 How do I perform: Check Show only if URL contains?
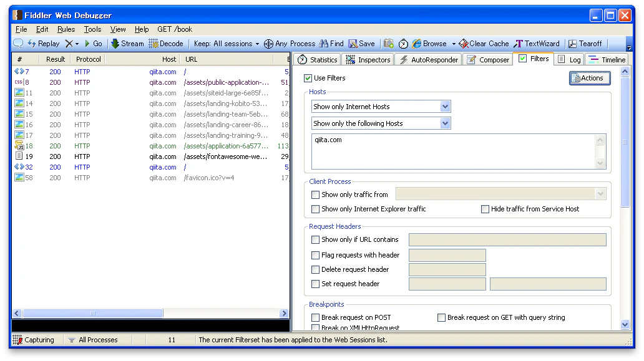pyautogui.click(x=315, y=239)
